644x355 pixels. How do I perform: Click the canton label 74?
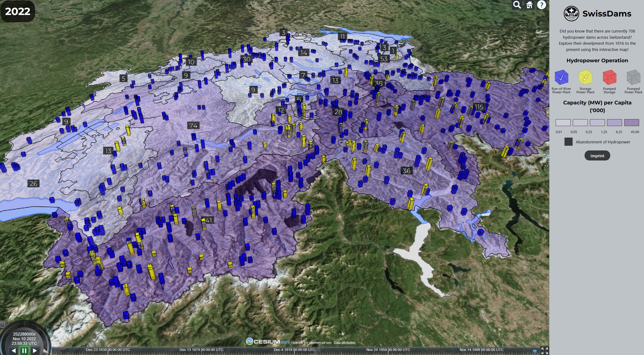pyautogui.click(x=193, y=125)
